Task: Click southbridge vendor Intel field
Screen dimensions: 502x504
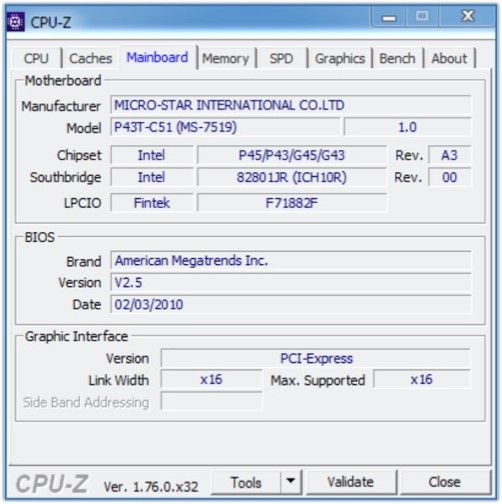Action: coord(152,177)
